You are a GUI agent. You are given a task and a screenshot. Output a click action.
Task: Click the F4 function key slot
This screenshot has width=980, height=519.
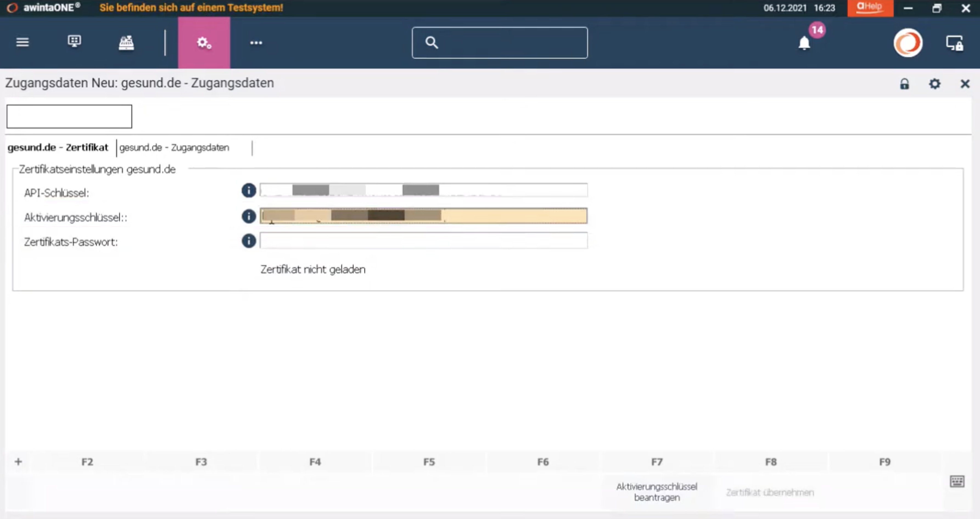point(315,462)
